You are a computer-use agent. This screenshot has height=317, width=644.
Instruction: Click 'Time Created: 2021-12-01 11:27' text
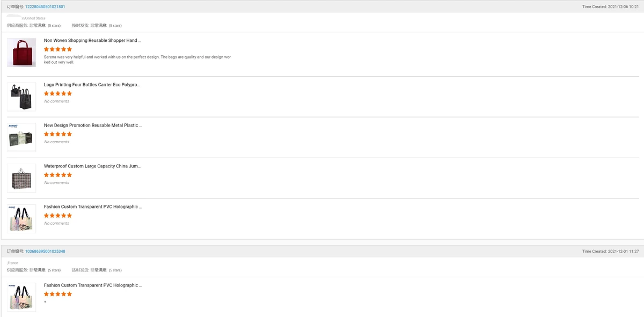pos(610,252)
